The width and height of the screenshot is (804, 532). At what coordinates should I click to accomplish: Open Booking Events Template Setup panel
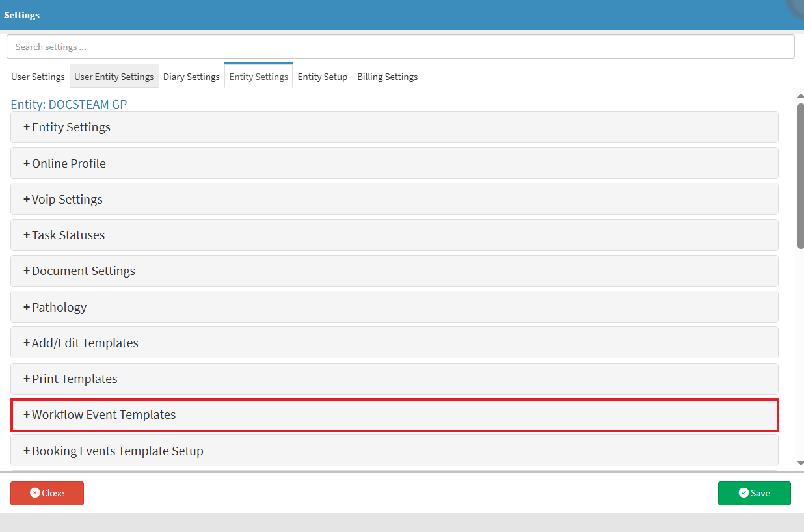coord(117,451)
